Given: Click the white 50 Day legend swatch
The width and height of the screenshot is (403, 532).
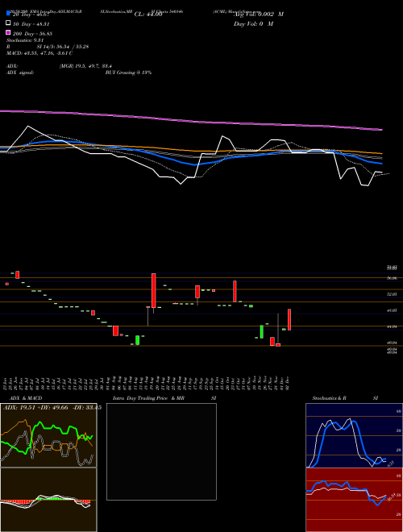Looking at the screenshot, I should pyautogui.click(x=9, y=23).
